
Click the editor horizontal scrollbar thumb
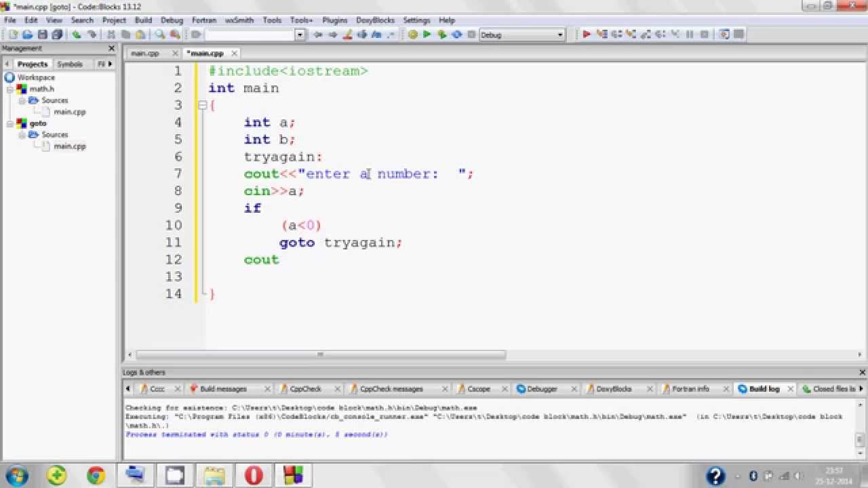(x=321, y=354)
